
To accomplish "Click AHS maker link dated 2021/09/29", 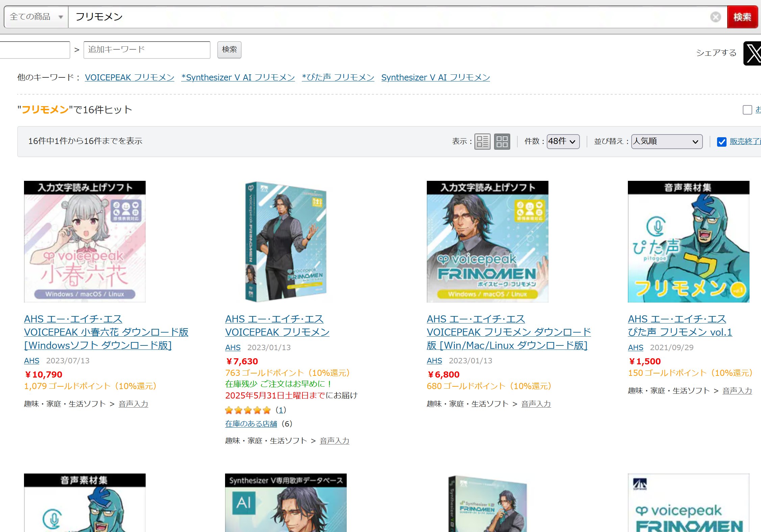I will (x=635, y=347).
